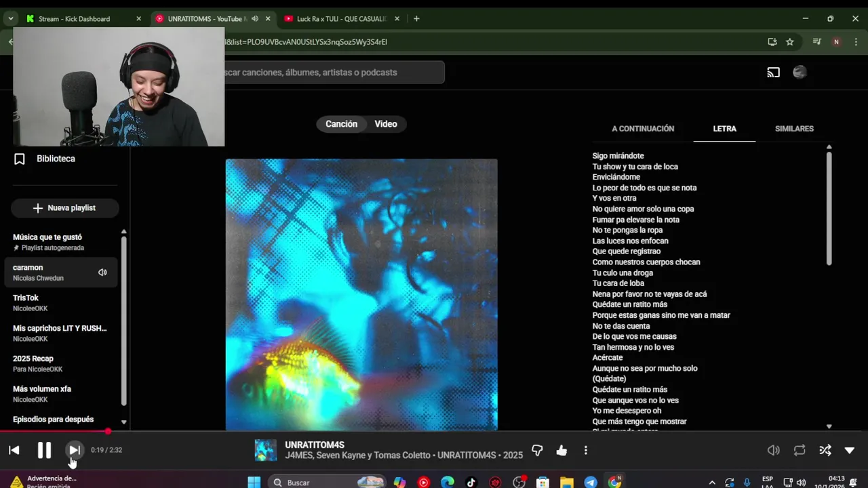Switch to Video mode
The height and width of the screenshot is (488, 868).
[386, 124]
